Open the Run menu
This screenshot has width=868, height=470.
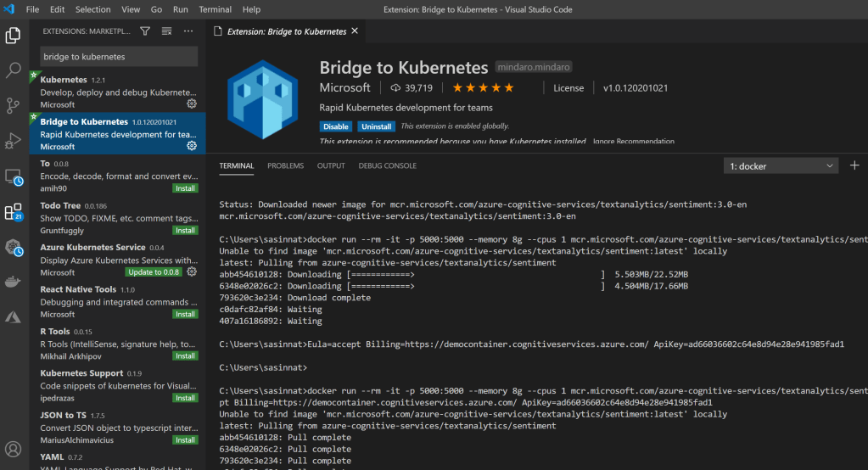[x=181, y=9]
